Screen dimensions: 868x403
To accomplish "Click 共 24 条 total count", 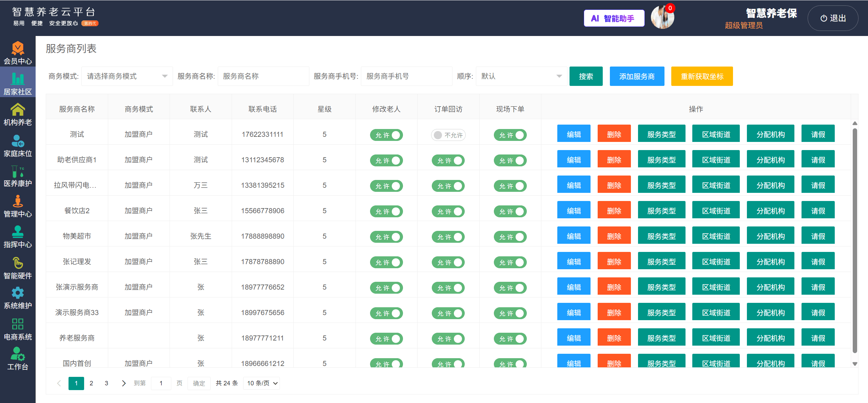I will click(227, 383).
